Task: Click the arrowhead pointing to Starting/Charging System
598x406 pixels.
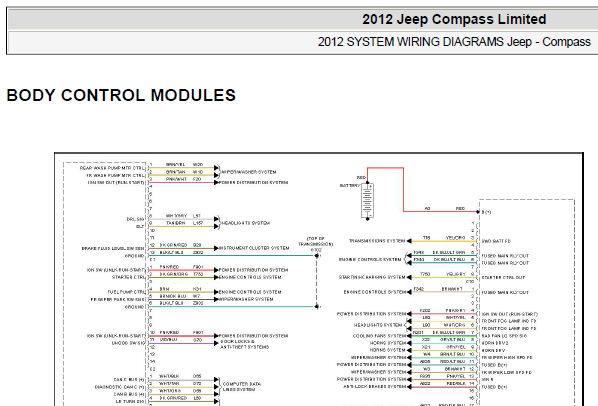Action: [409, 277]
